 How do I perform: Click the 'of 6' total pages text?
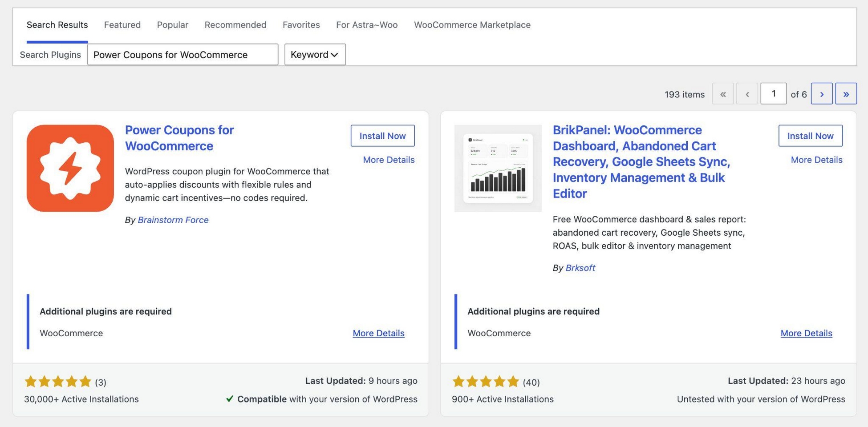click(x=799, y=94)
